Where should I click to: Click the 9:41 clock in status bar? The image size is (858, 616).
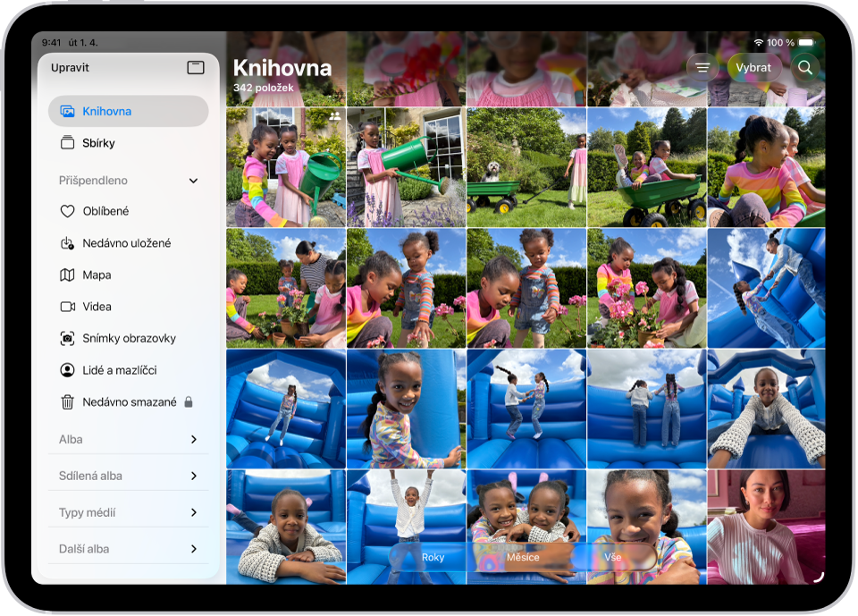pyautogui.click(x=52, y=43)
